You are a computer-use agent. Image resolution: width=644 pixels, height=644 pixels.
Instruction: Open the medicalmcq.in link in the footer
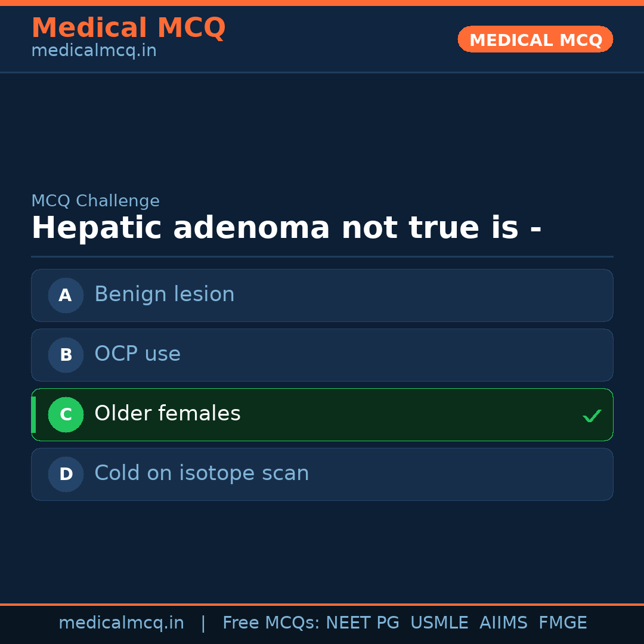tap(121, 623)
